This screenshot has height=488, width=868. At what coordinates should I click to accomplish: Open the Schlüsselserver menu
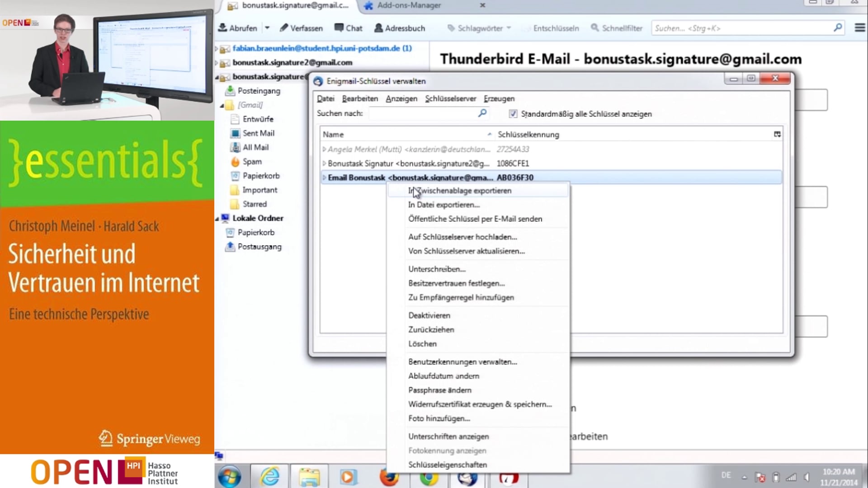coord(450,99)
